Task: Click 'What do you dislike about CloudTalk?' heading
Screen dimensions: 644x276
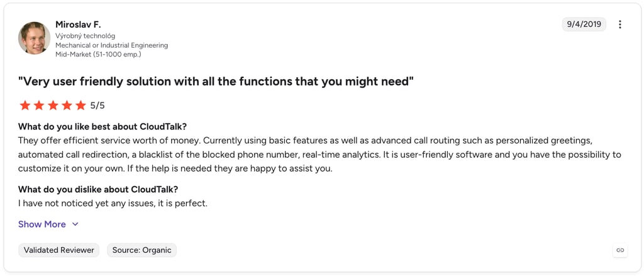Action: click(98, 189)
